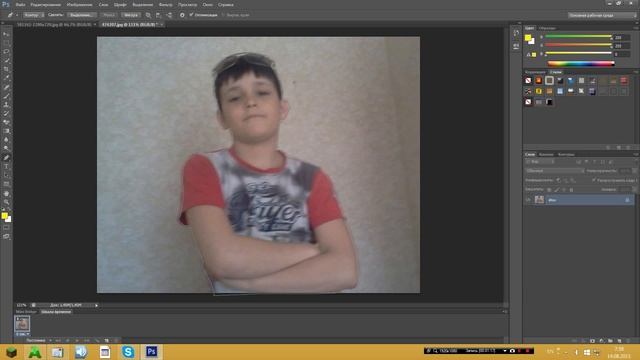Click the color spectrum ramp
This screenshot has width=640, height=360.
(x=581, y=63)
